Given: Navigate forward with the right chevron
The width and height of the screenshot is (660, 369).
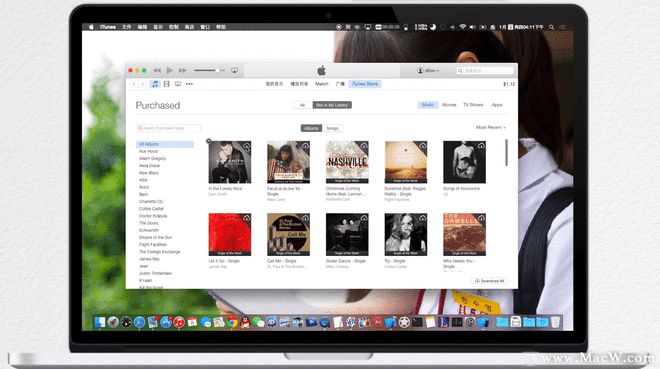Looking at the screenshot, I should coord(142,84).
